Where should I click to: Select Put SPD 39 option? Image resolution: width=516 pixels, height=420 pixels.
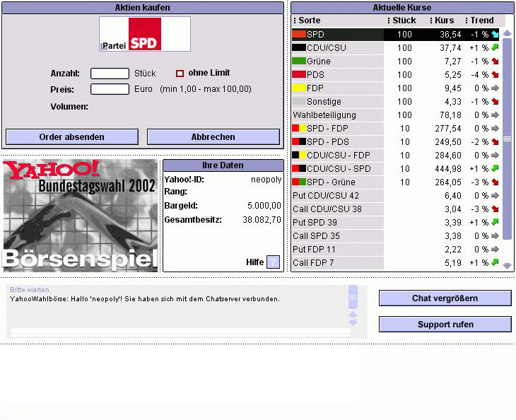point(396,223)
